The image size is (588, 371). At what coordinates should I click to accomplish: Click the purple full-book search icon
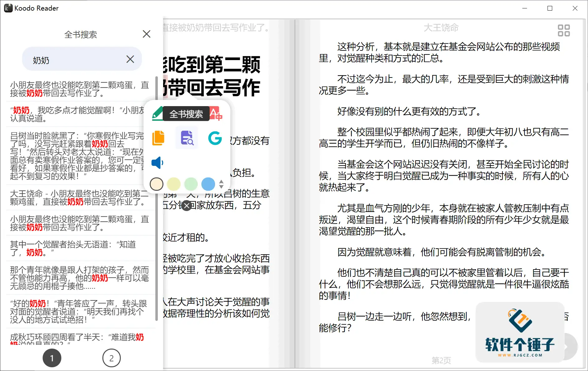(187, 138)
